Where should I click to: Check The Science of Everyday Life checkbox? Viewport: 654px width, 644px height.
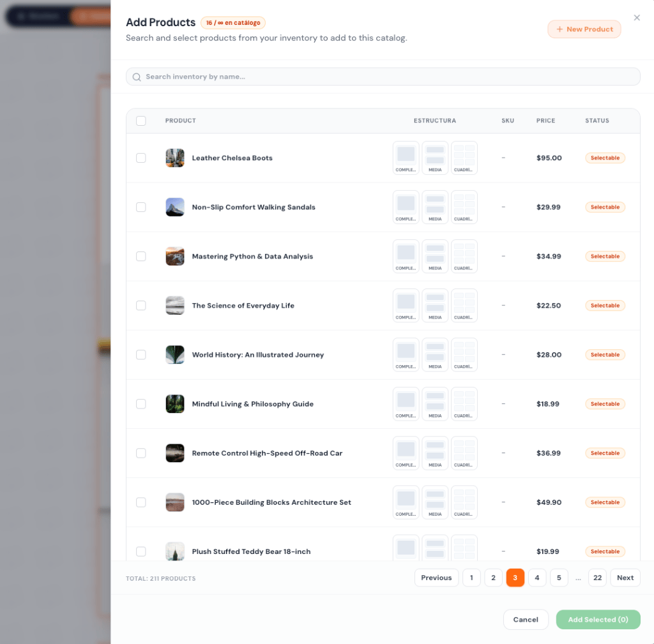coord(141,306)
